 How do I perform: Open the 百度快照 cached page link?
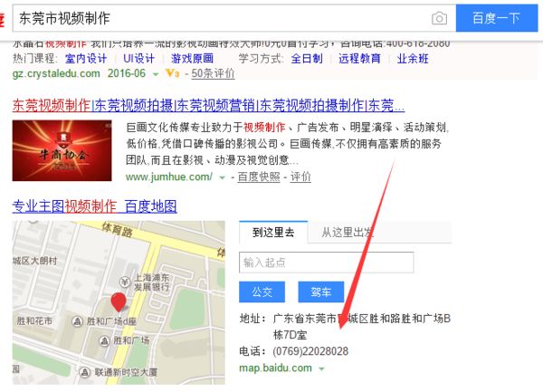259,177
